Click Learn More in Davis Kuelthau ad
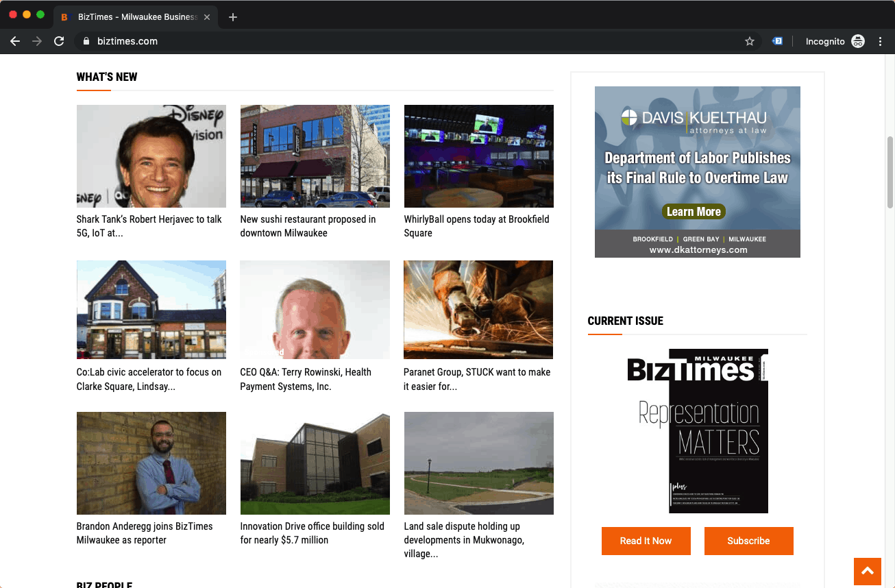The height and width of the screenshot is (588, 895). [694, 212]
